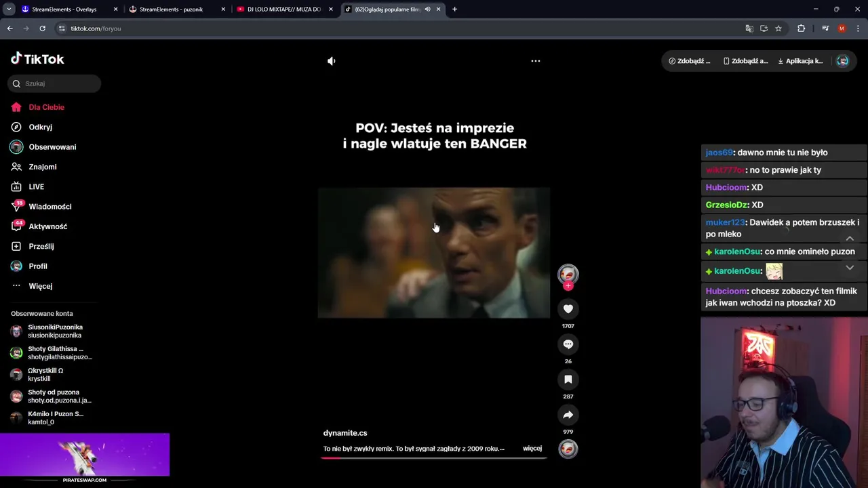The height and width of the screenshot is (488, 868).
Task: Reload the page
Action: [42, 28]
